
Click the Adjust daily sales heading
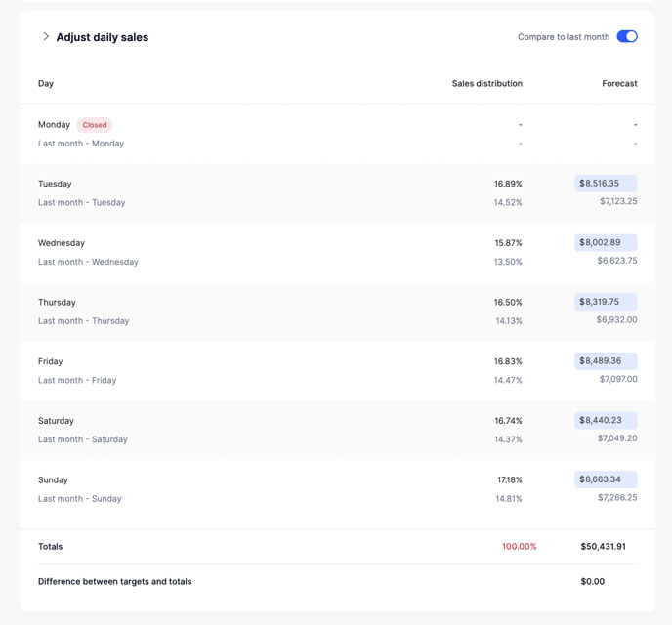[103, 37]
